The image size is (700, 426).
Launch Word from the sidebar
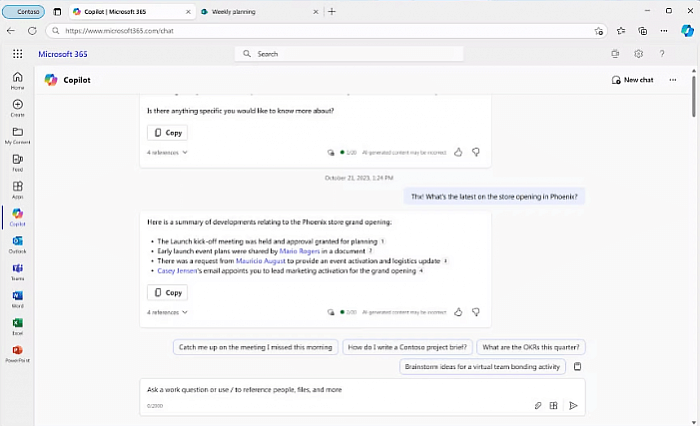(17, 299)
